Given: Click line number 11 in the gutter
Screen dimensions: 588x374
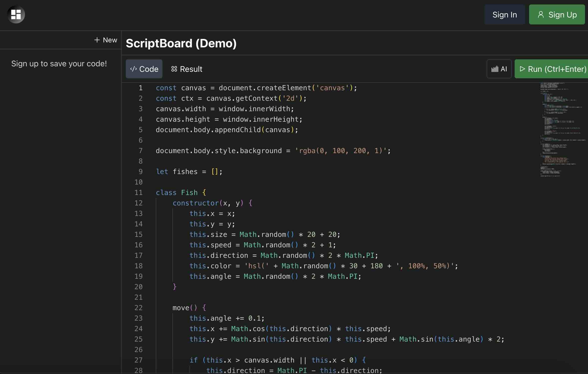Looking at the screenshot, I should 139,192.
